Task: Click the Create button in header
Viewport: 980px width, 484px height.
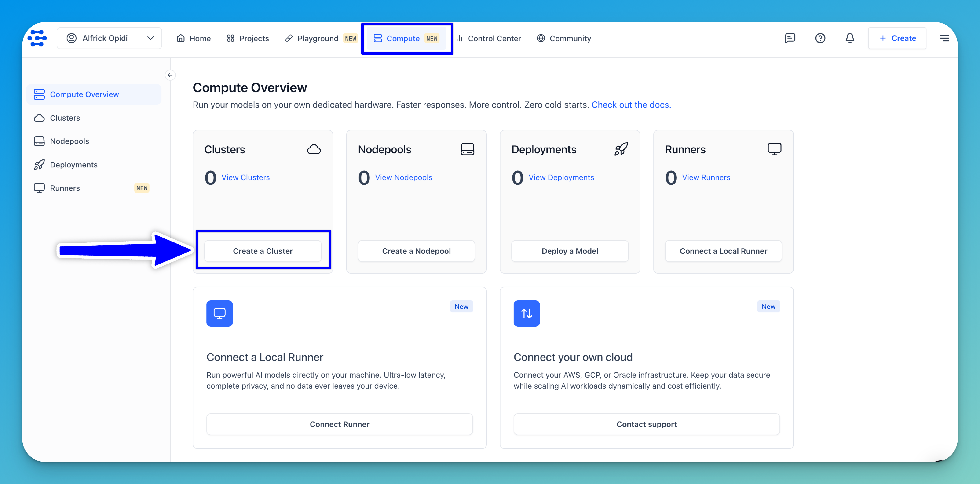Action: [897, 38]
